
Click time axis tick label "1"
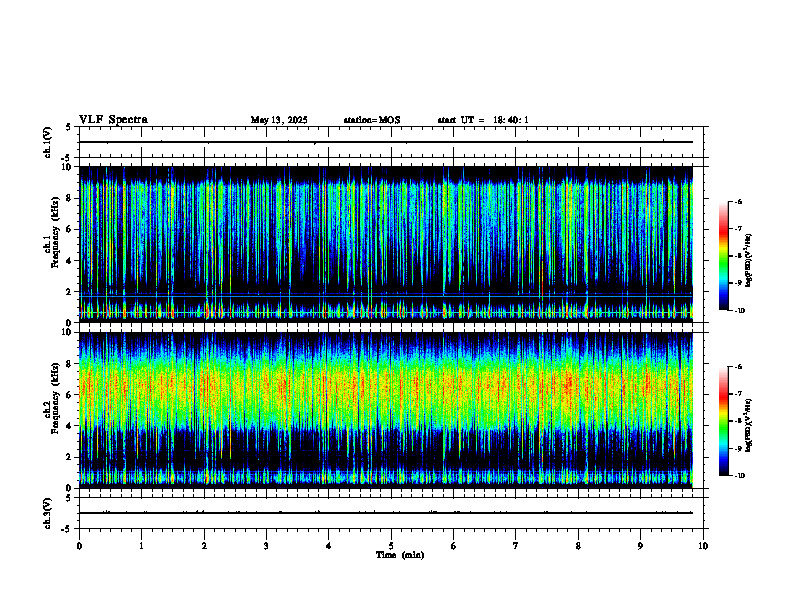click(141, 546)
